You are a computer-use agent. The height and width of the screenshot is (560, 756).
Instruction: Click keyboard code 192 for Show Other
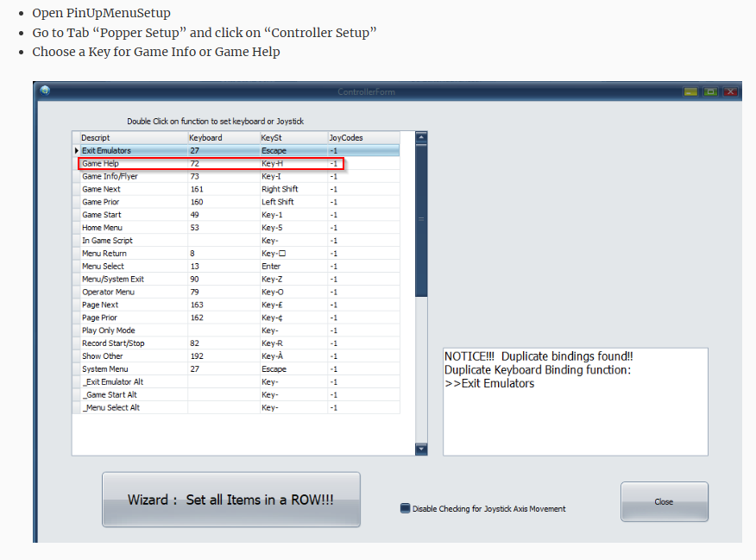pyautogui.click(x=224, y=356)
